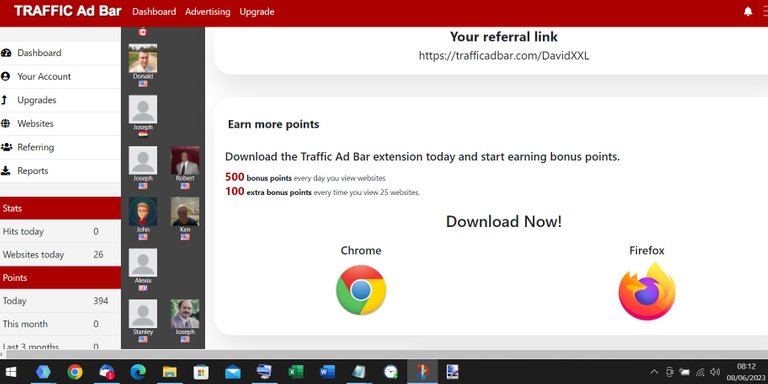This screenshot has width=768, height=384.
Task: Open Stanley's placeholder avatar
Action: 143,313
